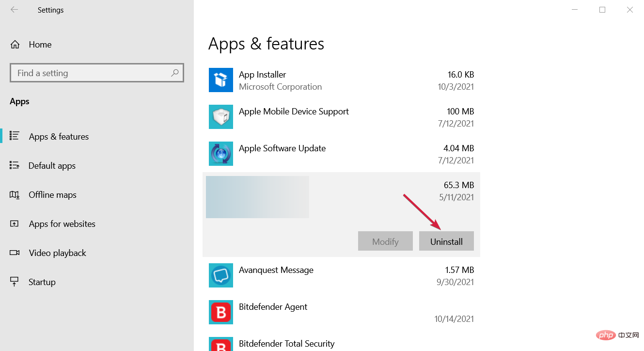644x351 pixels.
Task: Click the Apps & features page heading
Action: pyautogui.click(x=266, y=44)
